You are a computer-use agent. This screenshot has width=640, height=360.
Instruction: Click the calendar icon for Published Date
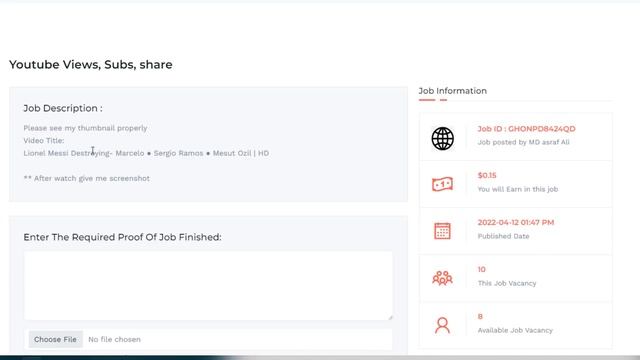442,231
